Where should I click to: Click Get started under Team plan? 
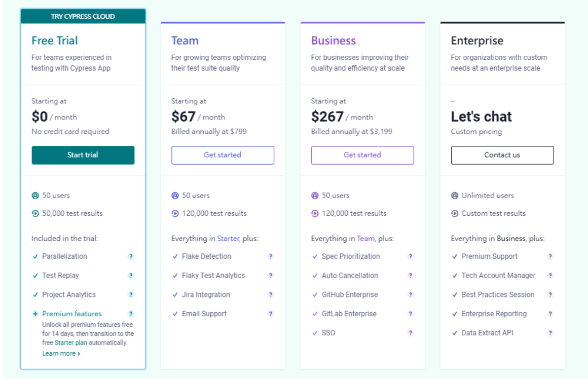pos(223,155)
